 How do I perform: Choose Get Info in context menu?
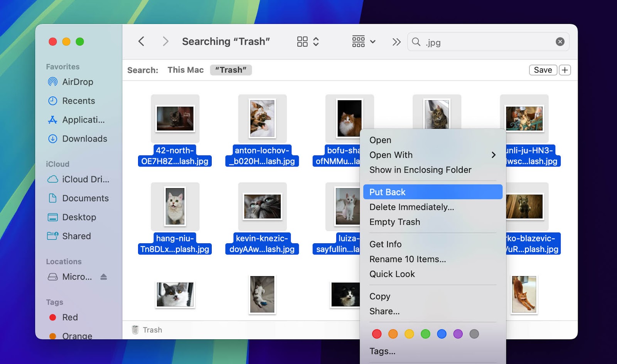pyautogui.click(x=385, y=244)
